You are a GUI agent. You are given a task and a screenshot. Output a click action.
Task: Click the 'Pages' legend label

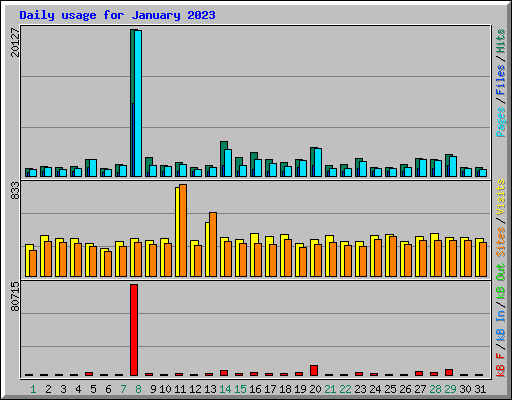click(501, 122)
